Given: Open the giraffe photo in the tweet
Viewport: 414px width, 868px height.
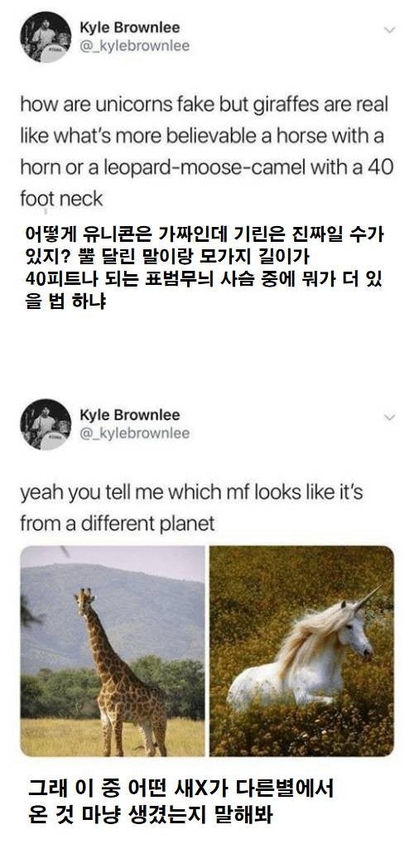Looking at the screenshot, I should [113, 650].
